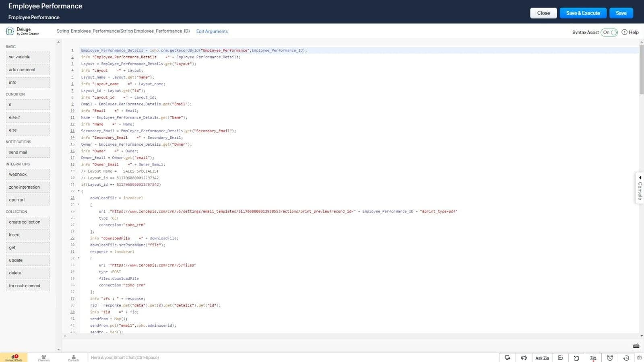The height and width of the screenshot is (362, 644).
Task: Select the 'for each element' task
Action: [28, 286]
